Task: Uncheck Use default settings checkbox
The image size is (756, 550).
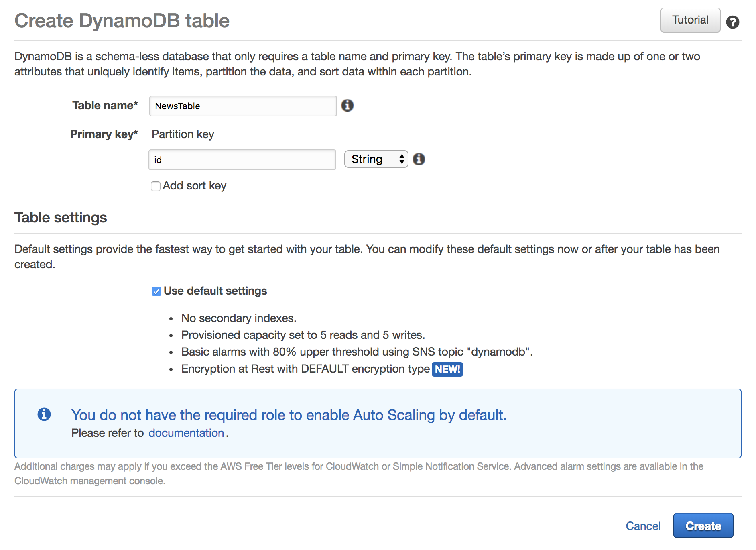Action: pyautogui.click(x=156, y=291)
